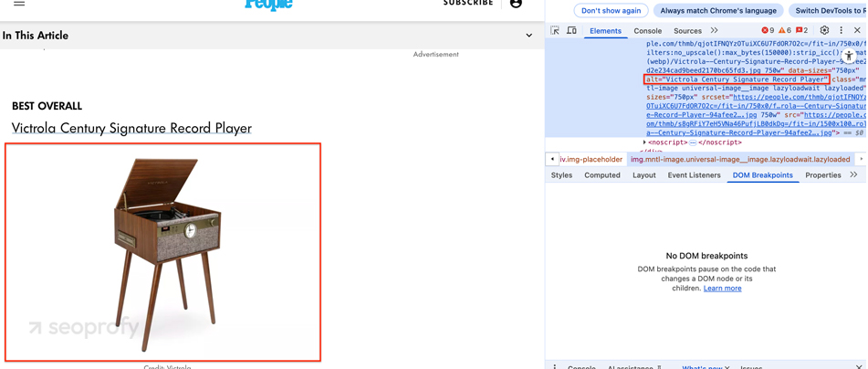This screenshot has width=868, height=369.
Task: Select the img.mntl-image breadcrumb item
Action: (x=741, y=159)
